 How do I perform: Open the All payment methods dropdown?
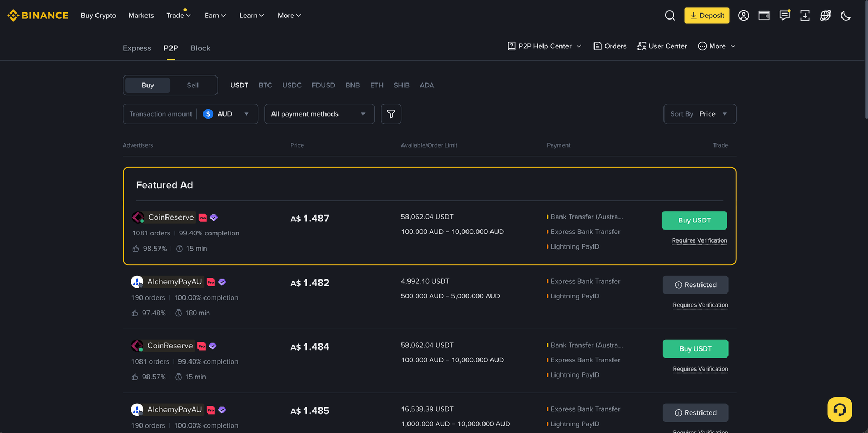pyautogui.click(x=320, y=114)
